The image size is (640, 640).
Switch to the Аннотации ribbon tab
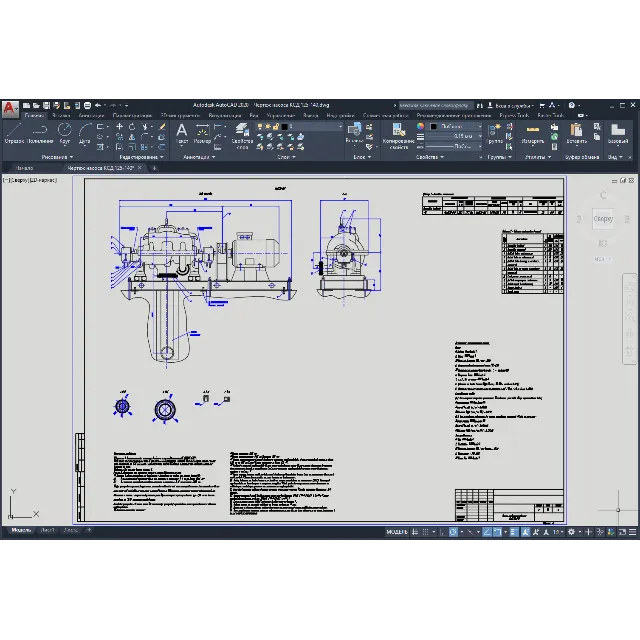point(91,116)
